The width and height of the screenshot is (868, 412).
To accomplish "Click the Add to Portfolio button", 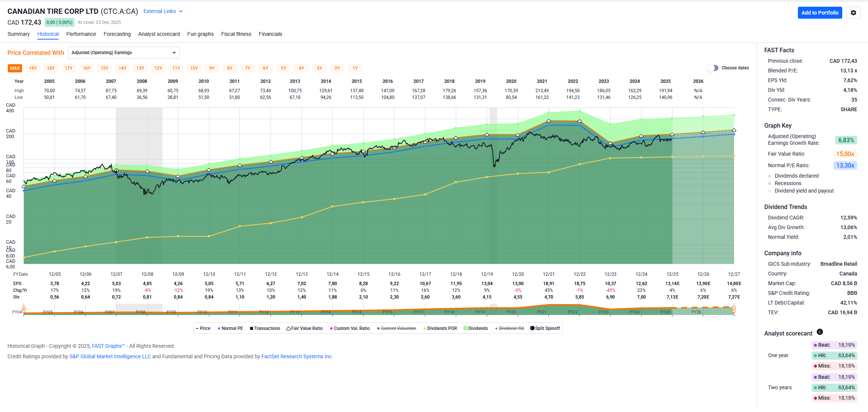I will 820,13.
